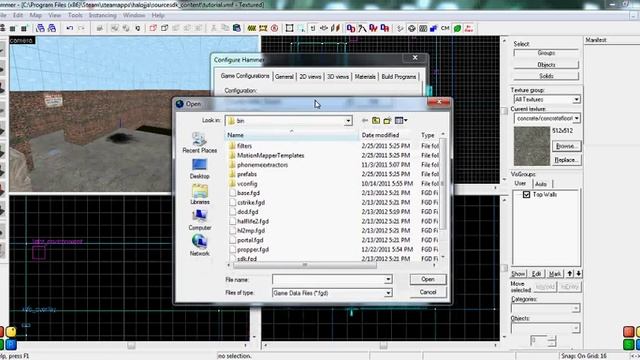Click the current concrete texture preview thumbnail
Image resolution: width=640 pixels, height=360 pixels.
pos(531,146)
